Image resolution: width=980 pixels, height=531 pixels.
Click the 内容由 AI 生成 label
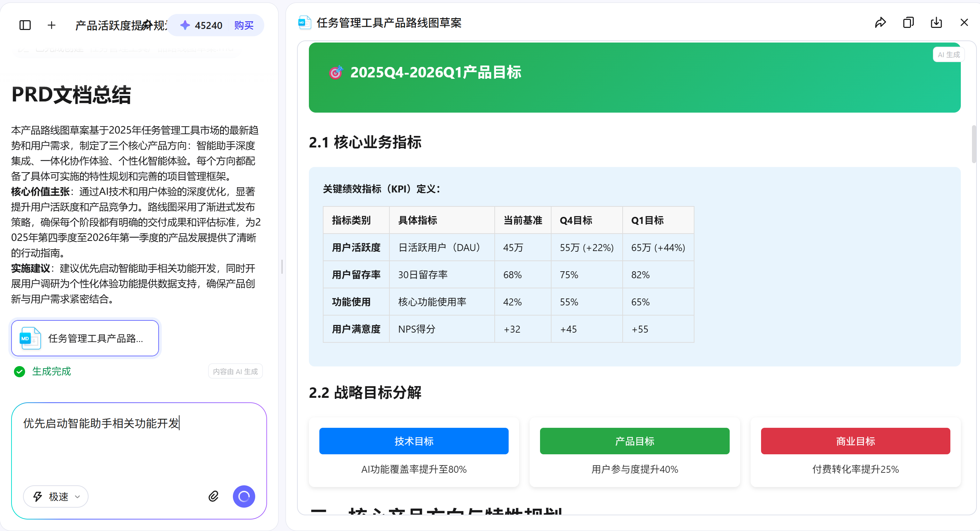coord(235,371)
